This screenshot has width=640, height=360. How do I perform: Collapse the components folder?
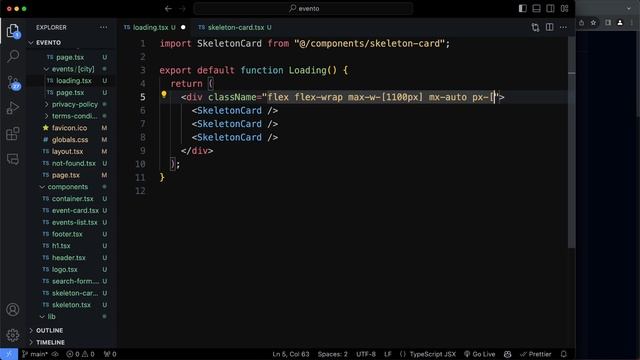69,187
